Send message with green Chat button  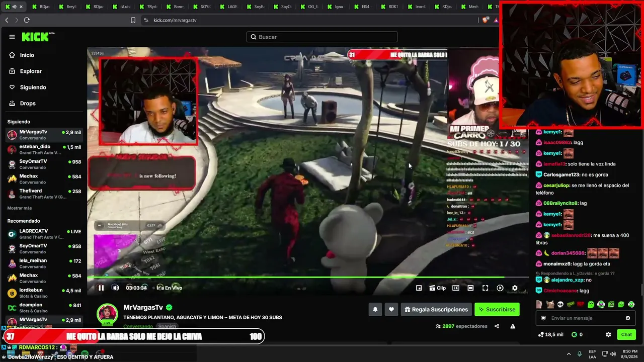tap(626, 334)
